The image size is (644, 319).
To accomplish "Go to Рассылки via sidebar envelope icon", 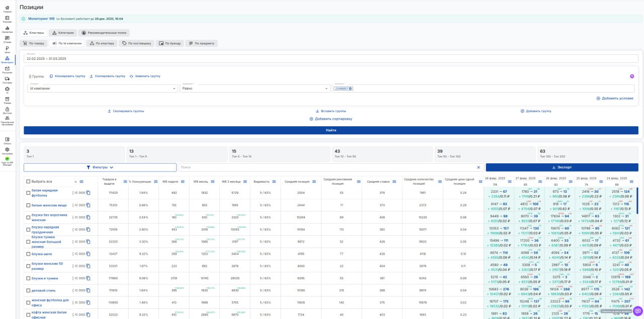I will pyautogui.click(x=7, y=69).
